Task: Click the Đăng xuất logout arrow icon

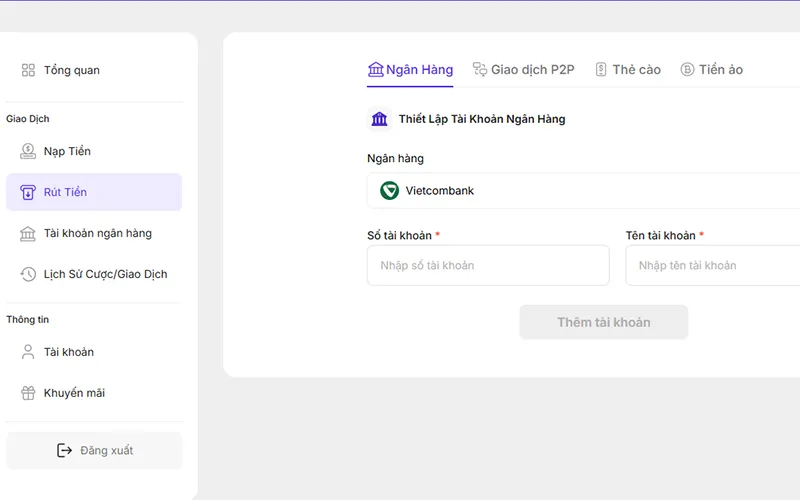Action: [65, 451]
